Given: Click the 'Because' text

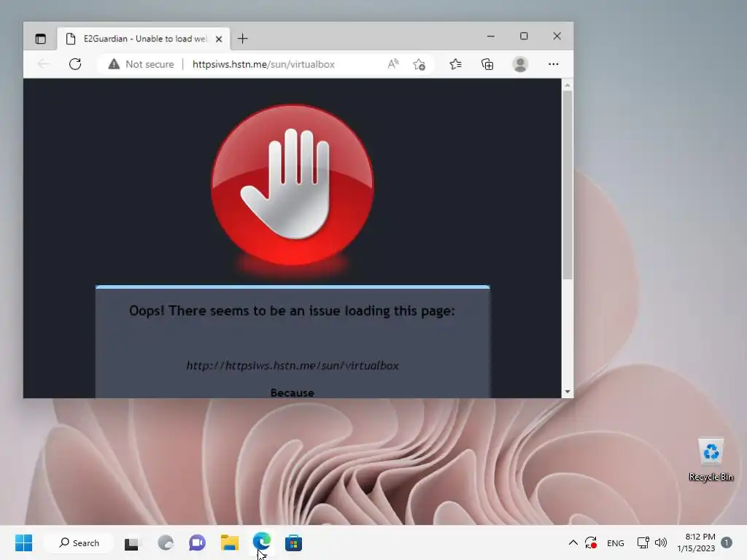Looking at the screenshot, I should pyautogui.click(x=292, y=393).
